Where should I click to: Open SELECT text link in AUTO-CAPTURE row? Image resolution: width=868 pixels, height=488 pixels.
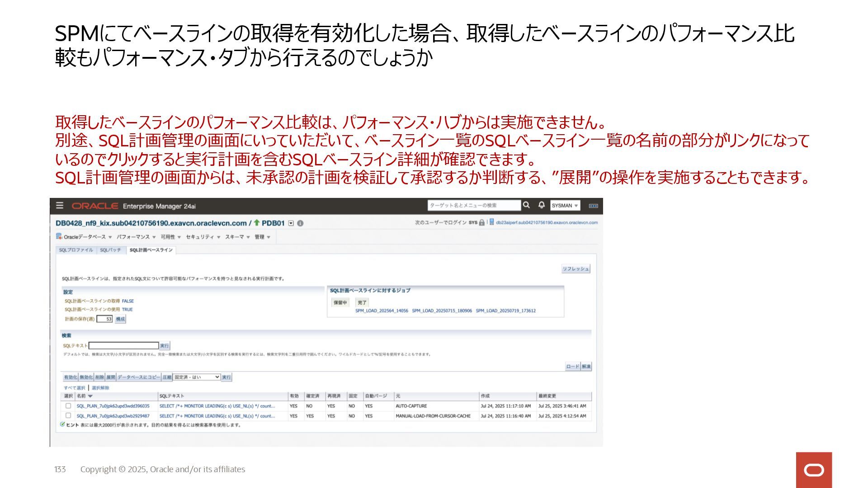point(217,406)
